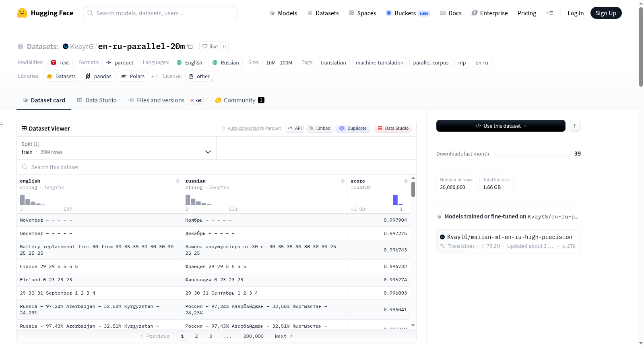Click the parallel-corpus tag
The width and height of the screenshot is (644, 347).
[x=431, y=62]
